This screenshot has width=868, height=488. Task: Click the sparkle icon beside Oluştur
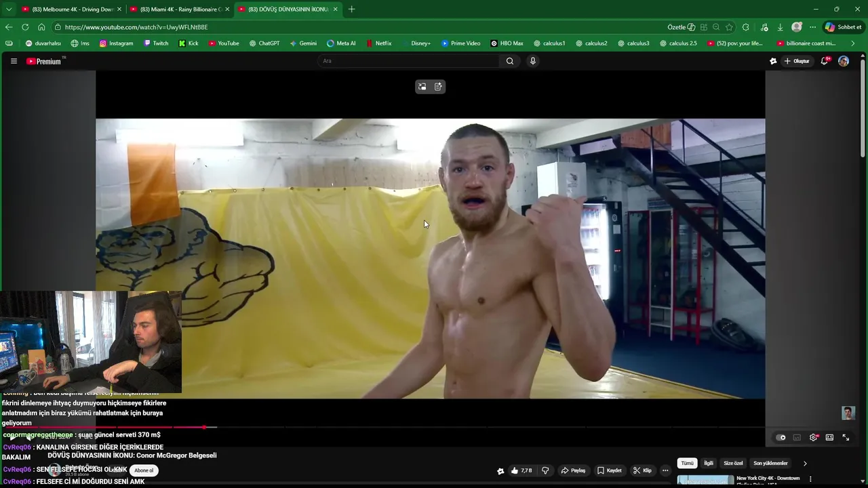[x=773, y=61]
